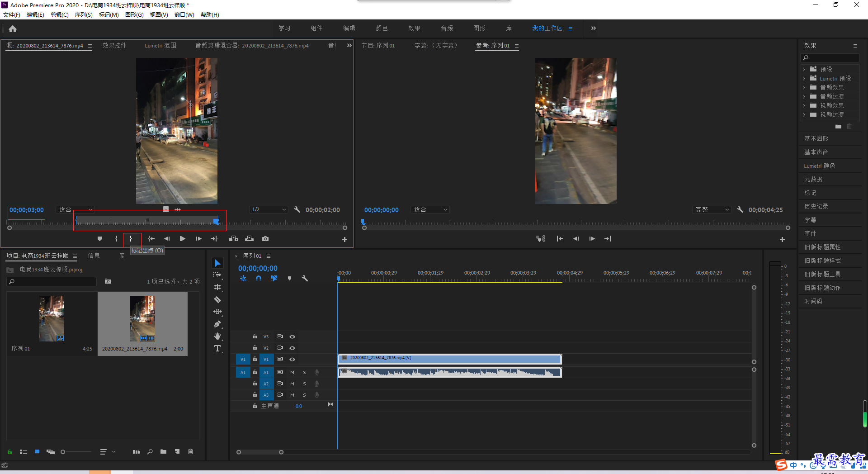Switch to the 效果控件 tab

[114, 46]
